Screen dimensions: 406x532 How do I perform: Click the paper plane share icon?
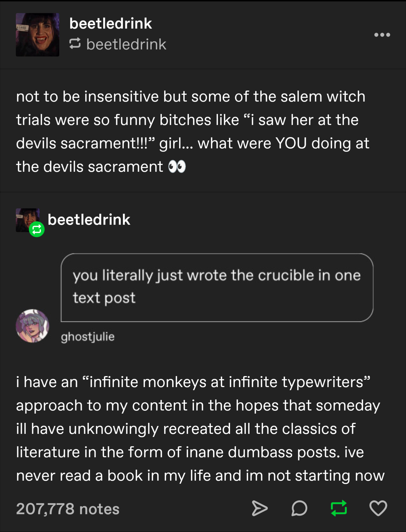pyautogui.click(x=259, y=508)
